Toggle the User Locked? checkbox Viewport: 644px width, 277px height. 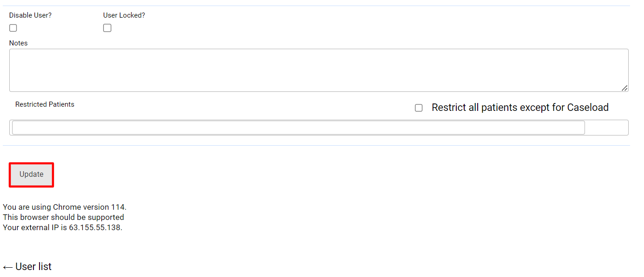click(107, 28)
